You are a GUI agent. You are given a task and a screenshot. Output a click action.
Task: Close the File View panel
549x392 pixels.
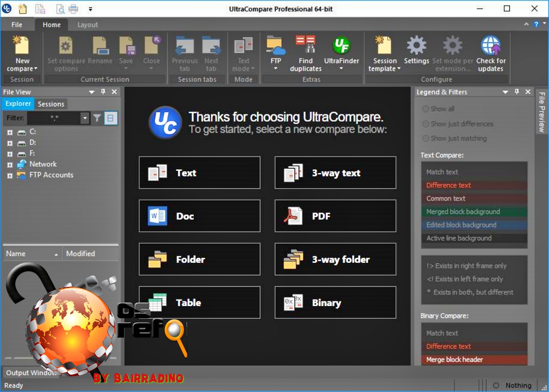114,92
